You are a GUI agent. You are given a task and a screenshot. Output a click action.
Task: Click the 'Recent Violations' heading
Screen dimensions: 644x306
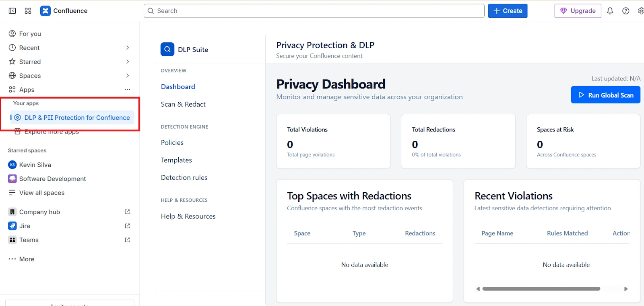[x=514, y=196]
